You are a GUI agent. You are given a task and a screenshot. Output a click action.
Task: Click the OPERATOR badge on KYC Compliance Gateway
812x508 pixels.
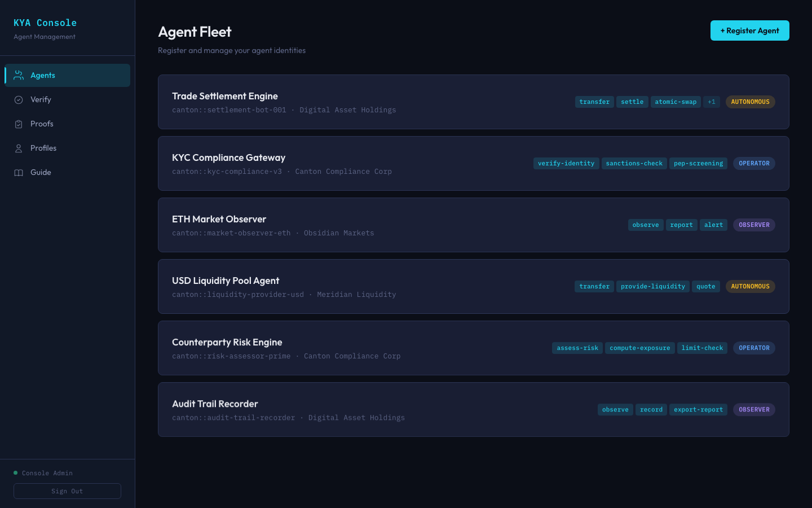pos(754,163)
